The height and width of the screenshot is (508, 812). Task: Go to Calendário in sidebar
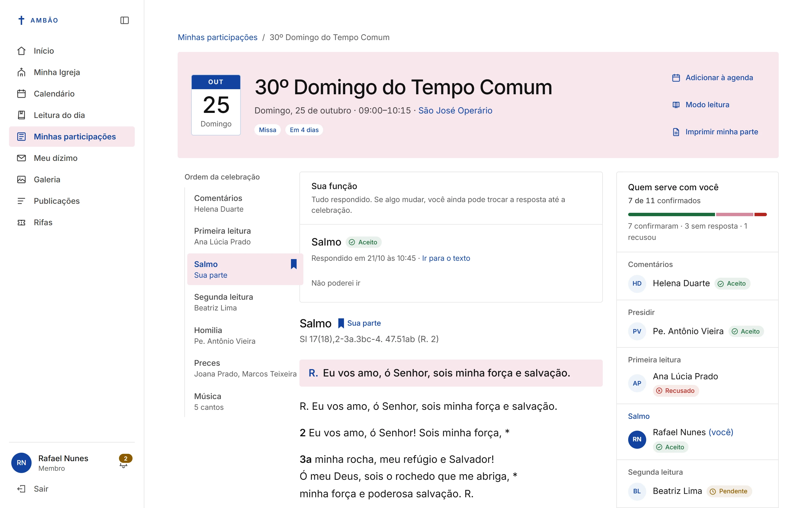tap(72, 94)
